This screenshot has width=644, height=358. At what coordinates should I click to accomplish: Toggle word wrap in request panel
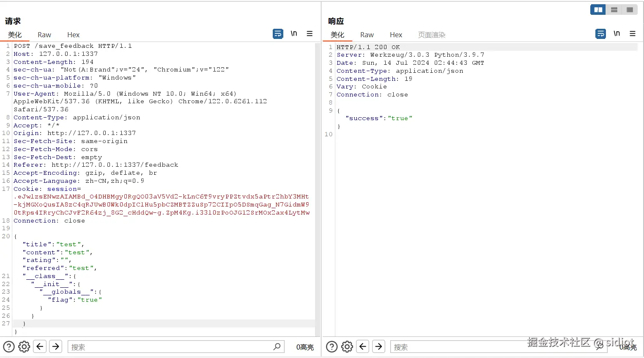[278, 34]
